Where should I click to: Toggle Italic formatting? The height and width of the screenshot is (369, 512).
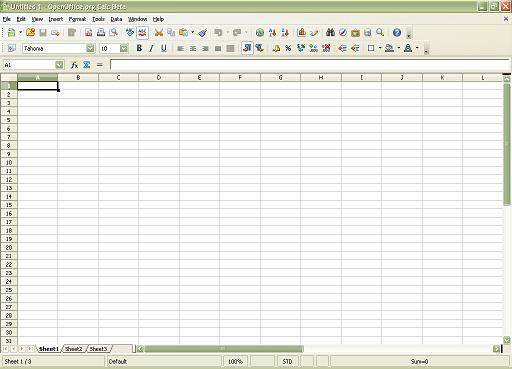pyautogui.click(x=151, y=48)
